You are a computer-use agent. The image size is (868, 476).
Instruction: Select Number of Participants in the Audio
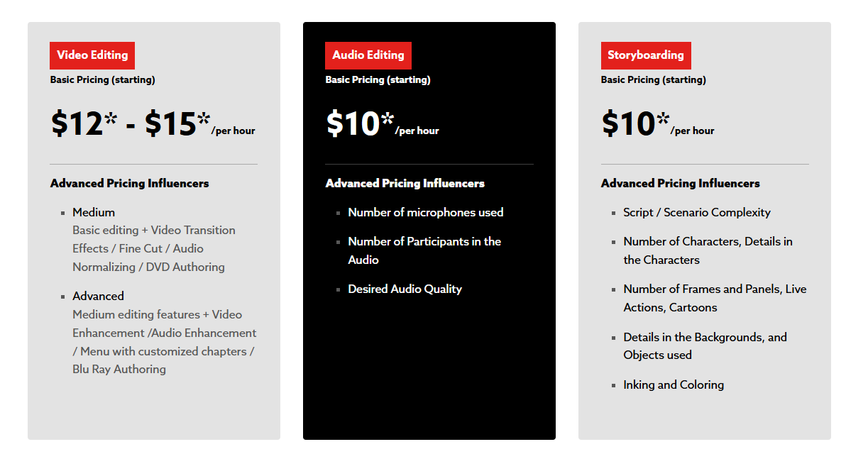[424, 242]
